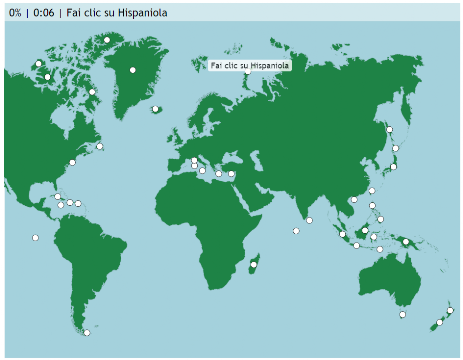The width and height of the screenshot is (463, 360).
Task: Select the Ellesmere Island marker
Action: click(x=107, y=40)
